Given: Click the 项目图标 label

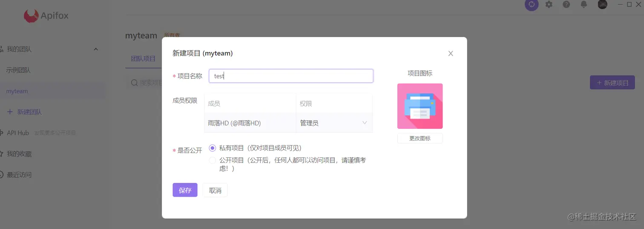Looking at the screenshot, I should tap(420, 73).
